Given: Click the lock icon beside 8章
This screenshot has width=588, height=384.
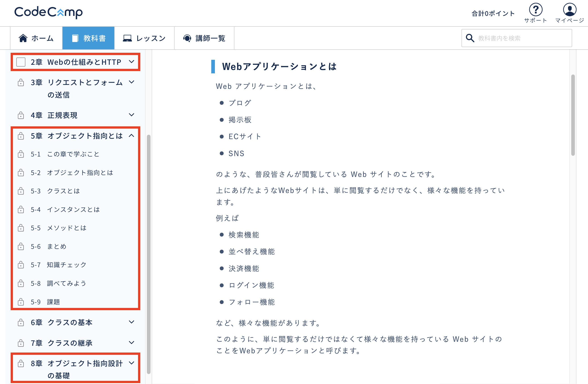Looking at the screenshot, I should [21, 363].
